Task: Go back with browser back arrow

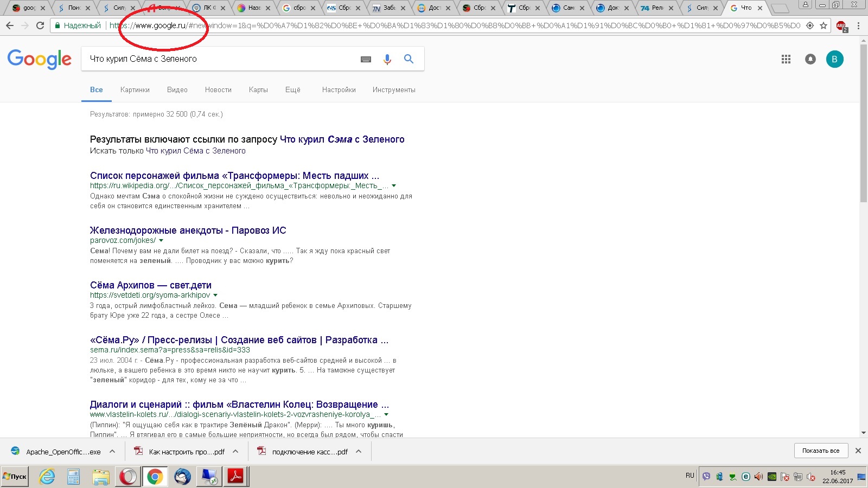Action: (10, 25)
